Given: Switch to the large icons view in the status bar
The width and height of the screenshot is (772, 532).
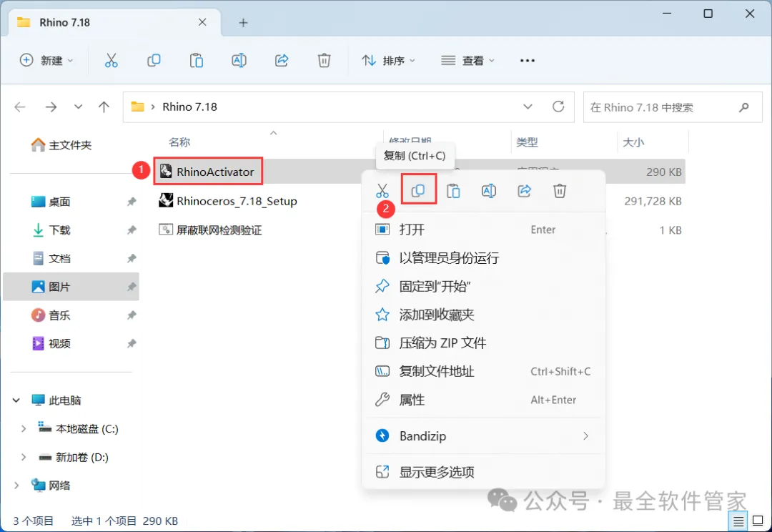Looking at the screenshot, I should point(758,521).
